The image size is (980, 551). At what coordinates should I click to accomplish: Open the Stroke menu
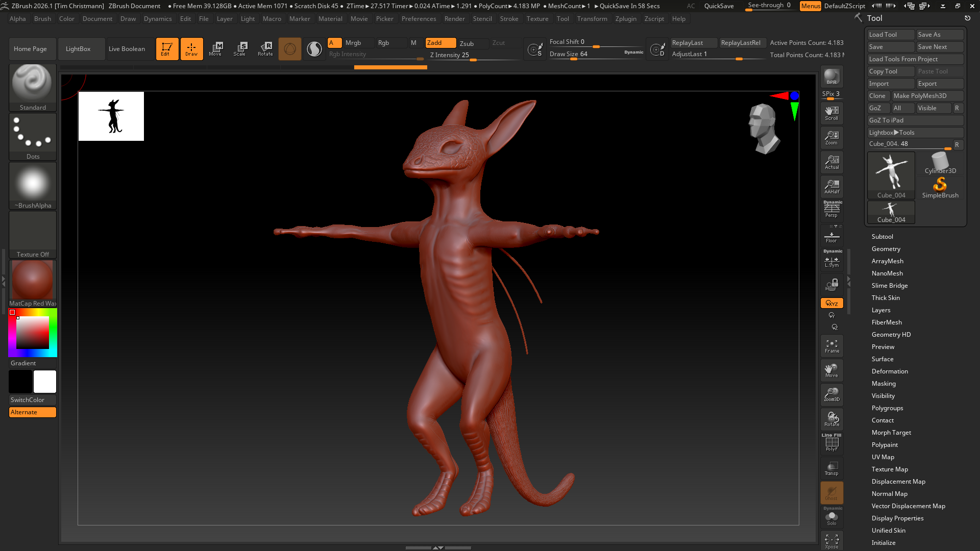click(508, 19)
